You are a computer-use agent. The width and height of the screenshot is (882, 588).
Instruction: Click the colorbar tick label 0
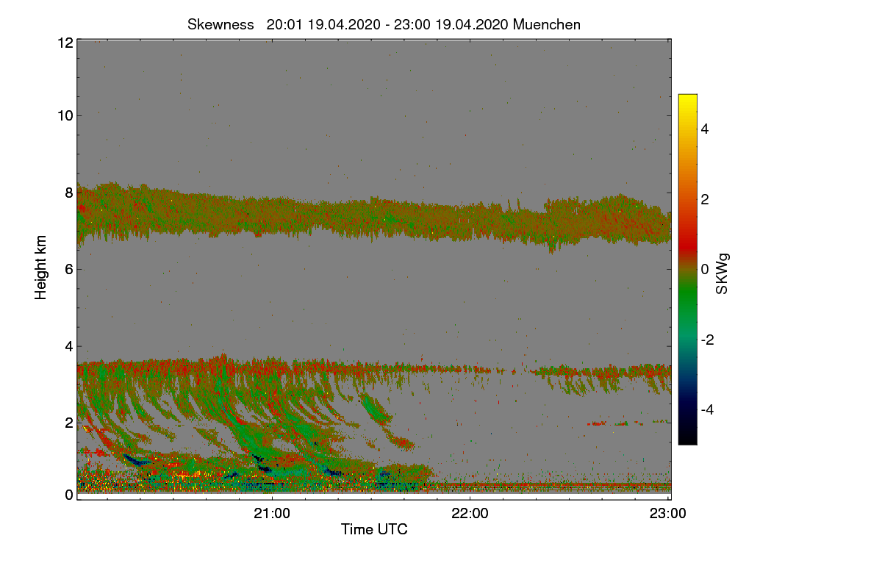coord(705,269)
